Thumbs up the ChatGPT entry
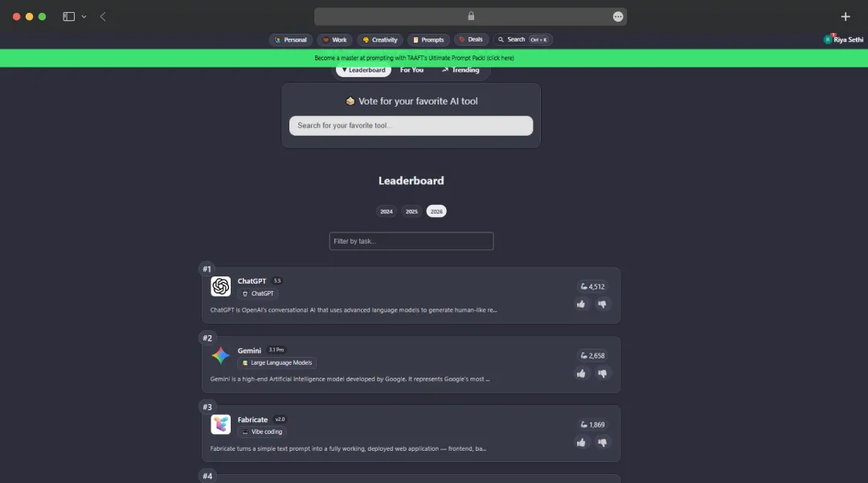 point(581,304)
